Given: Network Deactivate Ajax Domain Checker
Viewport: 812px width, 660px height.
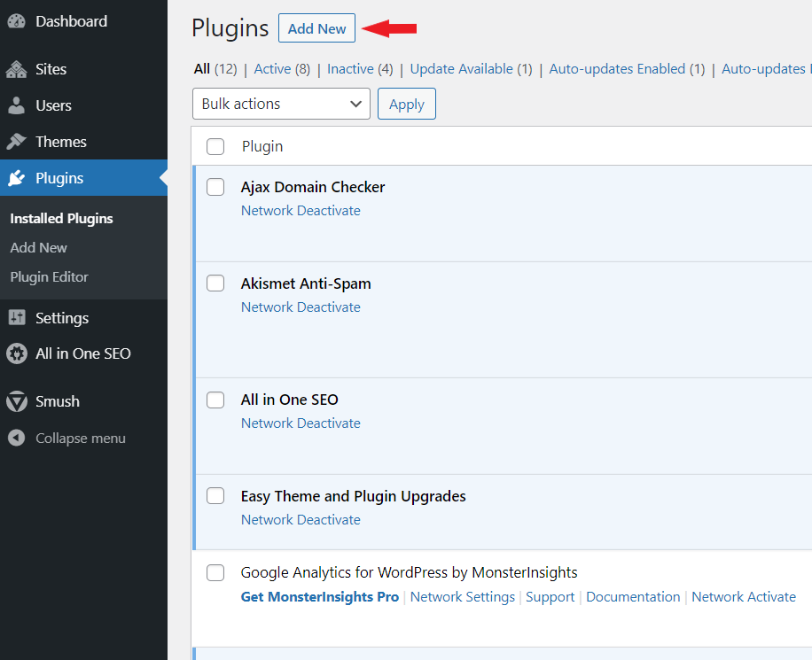Looking at the screenshot, I should (301, 211).
